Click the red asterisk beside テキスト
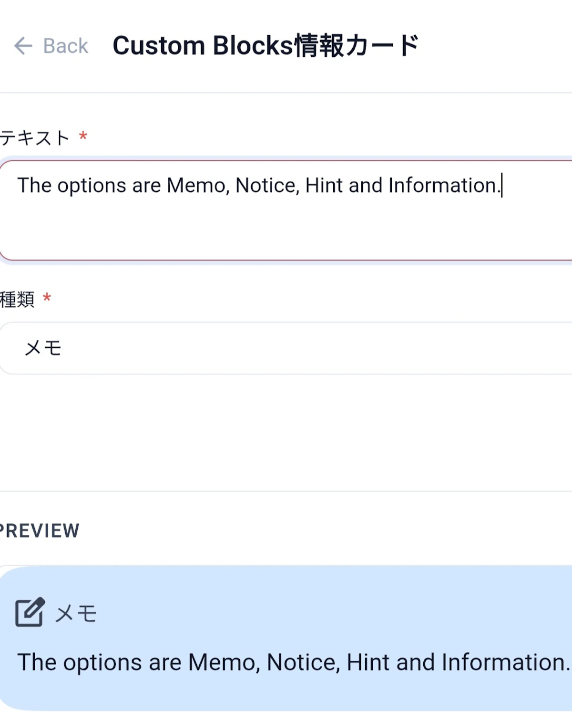 83,136
